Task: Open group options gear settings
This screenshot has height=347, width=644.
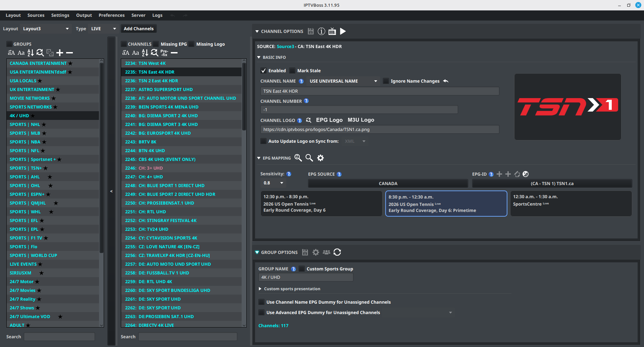Action: [316, 252]
